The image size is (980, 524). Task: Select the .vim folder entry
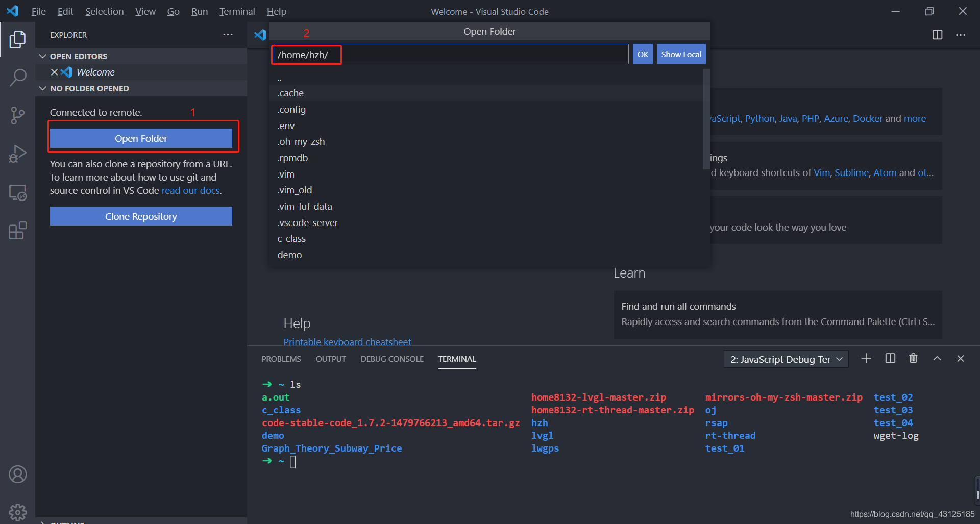tap(486, 174)
